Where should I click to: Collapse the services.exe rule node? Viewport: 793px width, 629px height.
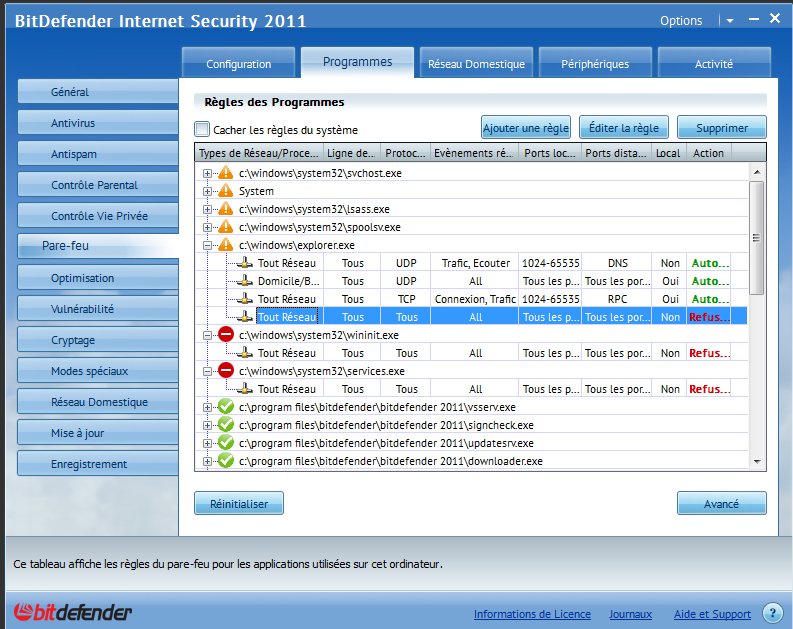click(207, 372)
